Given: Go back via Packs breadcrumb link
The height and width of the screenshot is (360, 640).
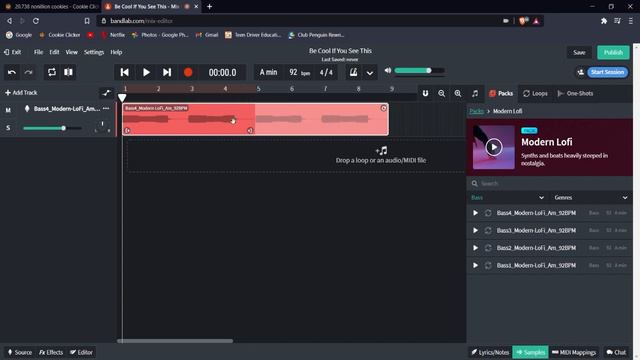Looking at the screenshot, I should [476, 111].
